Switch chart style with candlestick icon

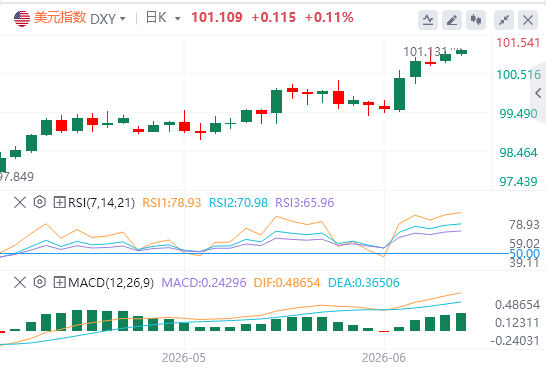(x=476, y=20)
